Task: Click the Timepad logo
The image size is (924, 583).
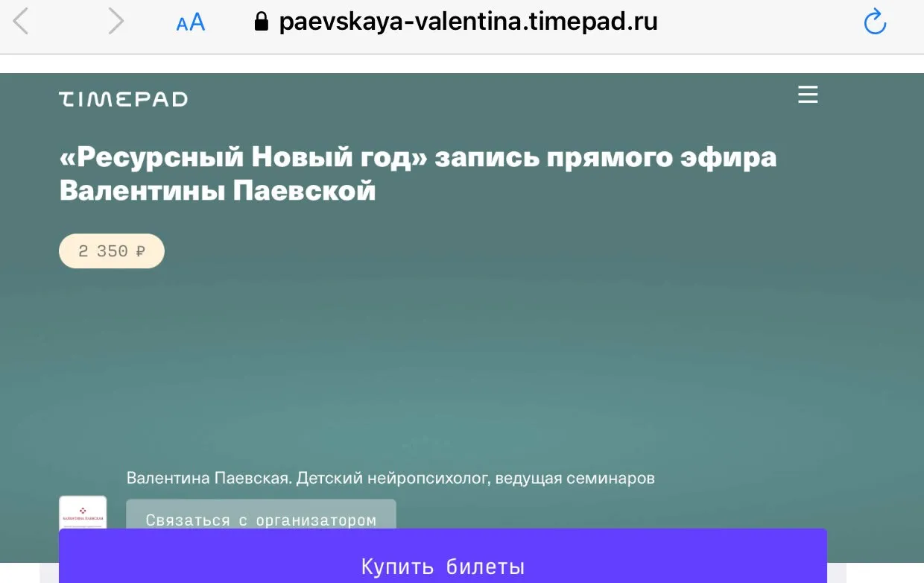Action: 123,99
